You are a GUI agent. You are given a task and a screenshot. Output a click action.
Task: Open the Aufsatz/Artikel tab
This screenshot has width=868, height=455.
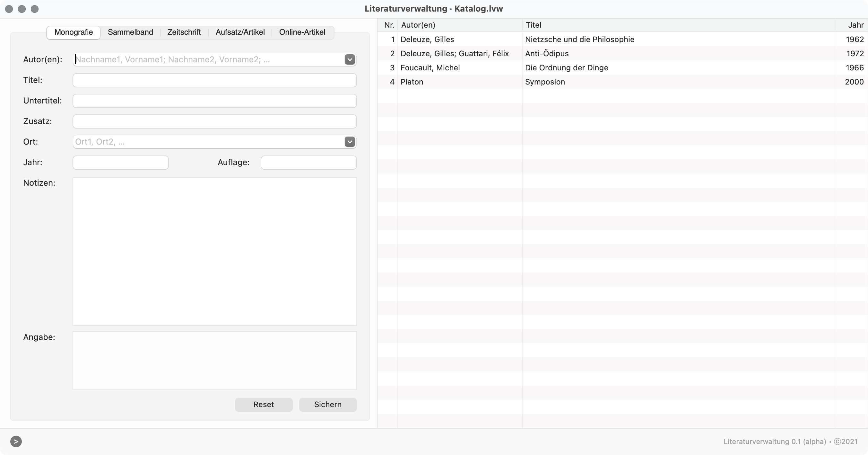click(240, 32)
